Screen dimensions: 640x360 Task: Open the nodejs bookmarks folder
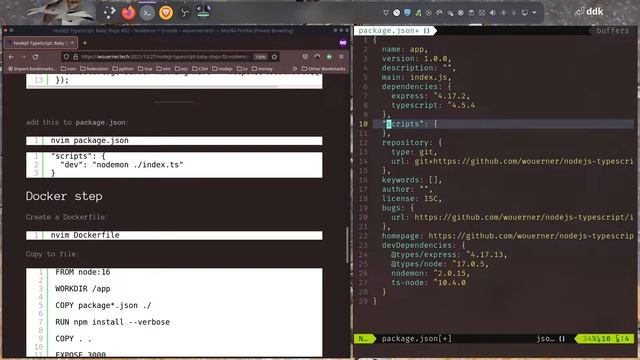pos(222,69)
